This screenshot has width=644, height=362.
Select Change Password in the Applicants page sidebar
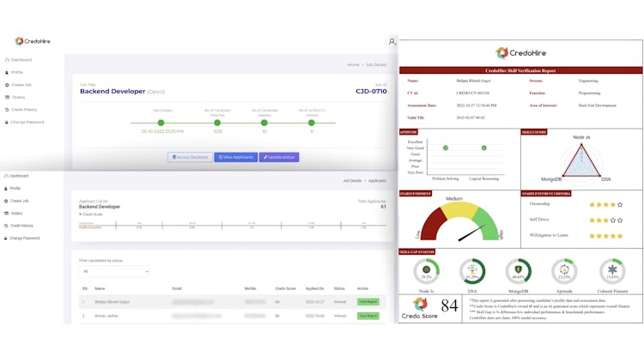25,238
